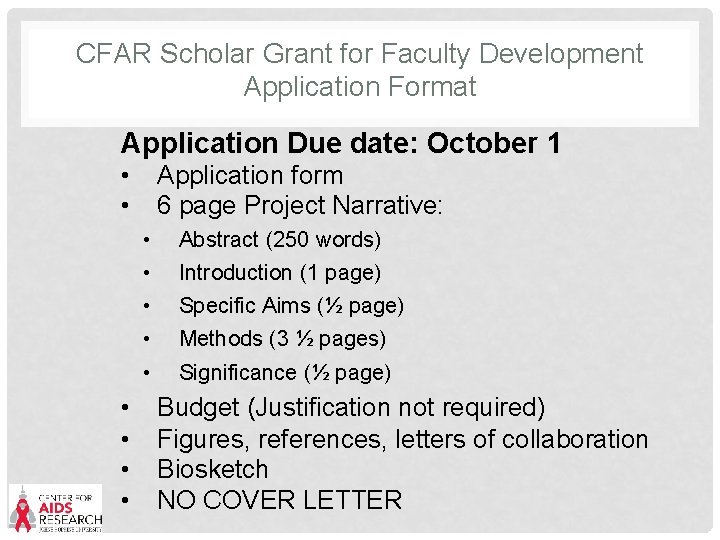
Task: Select the 'Introduction (1 page)' sub-bullet
Action: pos(280,273)
